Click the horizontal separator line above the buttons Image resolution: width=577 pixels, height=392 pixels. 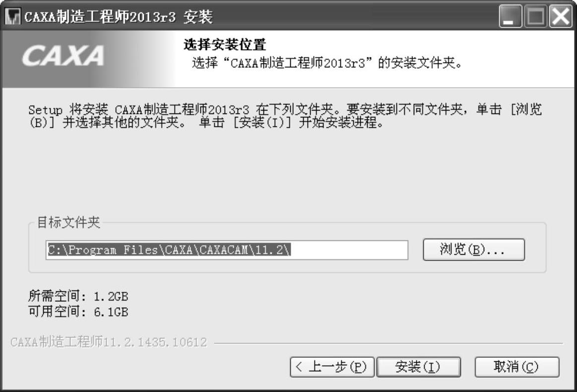[x=388, y=343]
